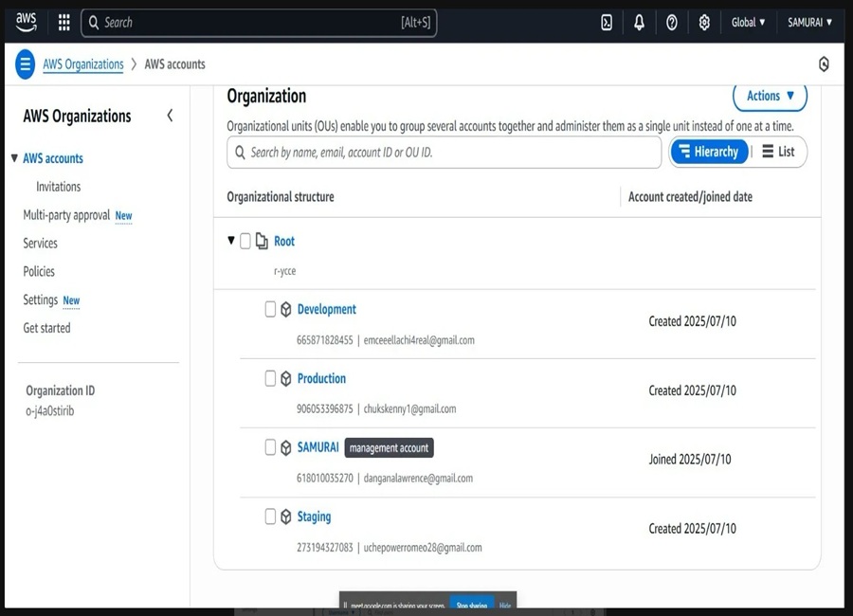Click email chukskenny1@gmail.com
Image resolution: width=853 pixels, height=616 pixels.
(409, 408)
